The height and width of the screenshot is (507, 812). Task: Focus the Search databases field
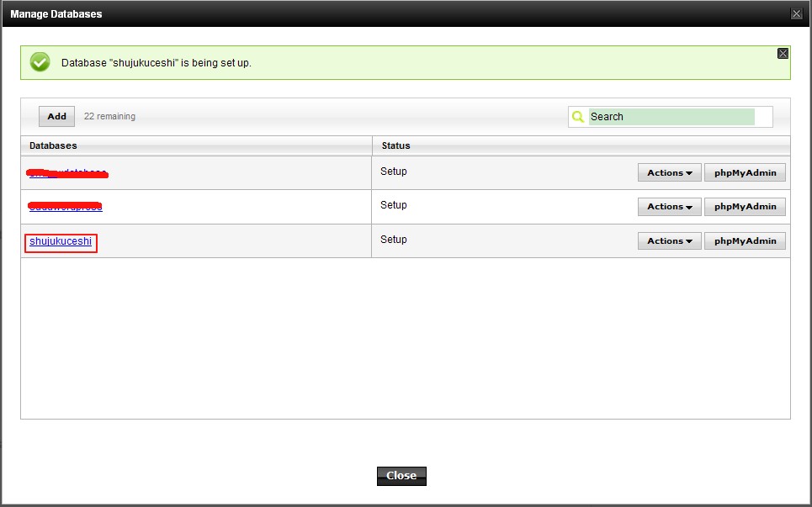671,117
